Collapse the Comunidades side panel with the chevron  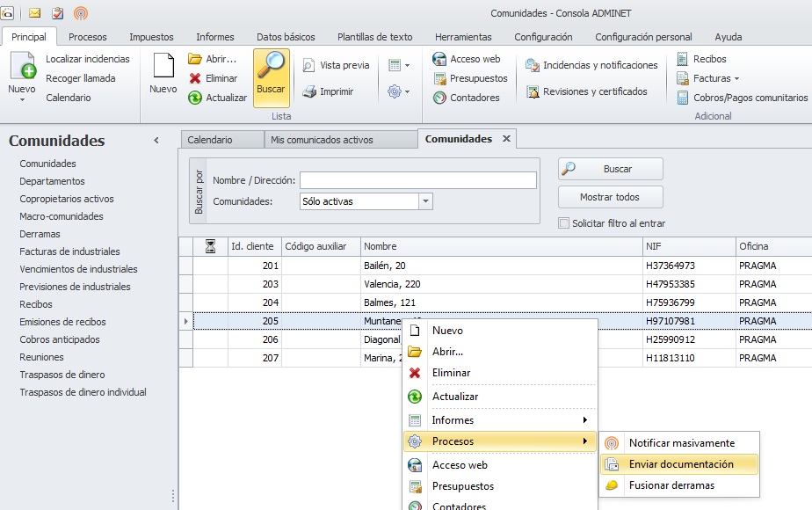tap(156, 141)
